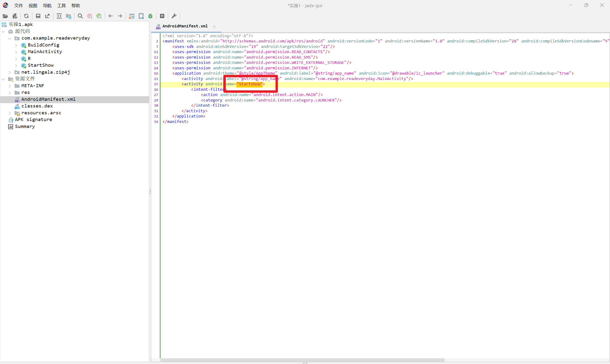Click com.example.readeveryday.MainActivity in the code
Viewport: 610px width, 364px height.
362,79
